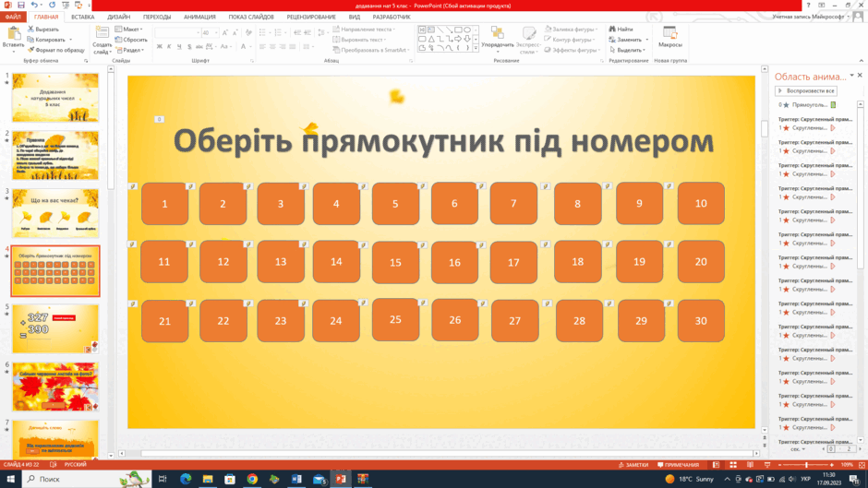Click rounded rectangle number 1 on slide
This screenshot has width=868, height=488.
pos(164,204)
